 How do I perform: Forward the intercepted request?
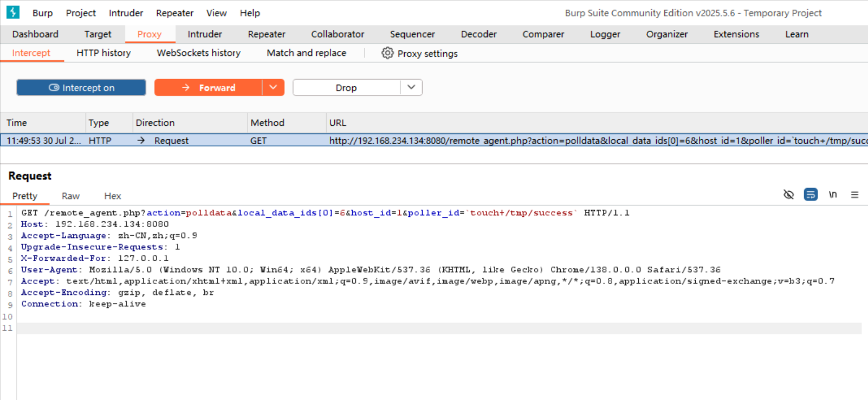point(209,88)
